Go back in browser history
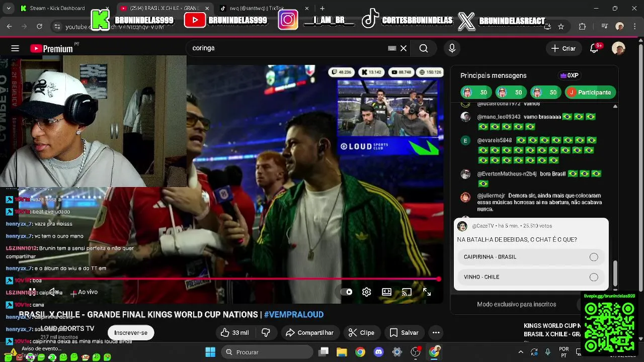The height and width of the screenshot is (362, 644). [x=9, y=27]
